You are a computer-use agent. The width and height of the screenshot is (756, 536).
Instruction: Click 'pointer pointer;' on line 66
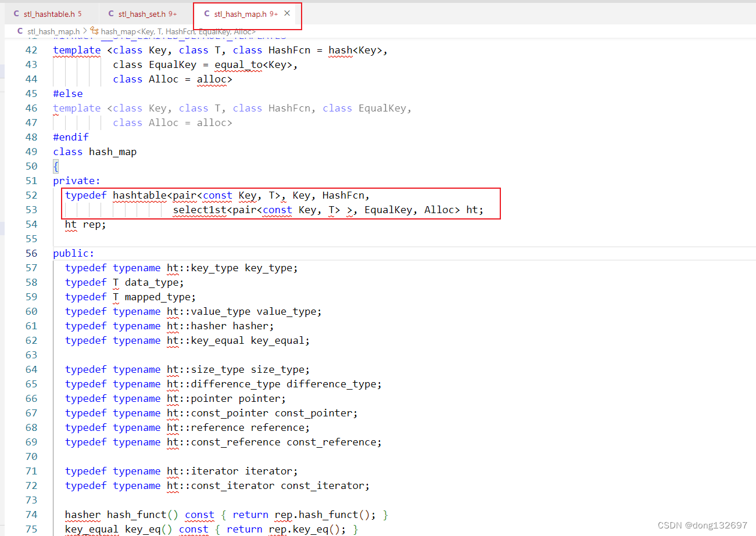(238, 398)
